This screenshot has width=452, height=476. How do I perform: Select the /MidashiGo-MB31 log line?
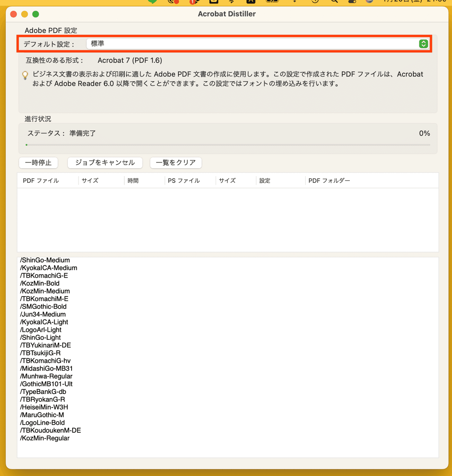tap(46, 368)
